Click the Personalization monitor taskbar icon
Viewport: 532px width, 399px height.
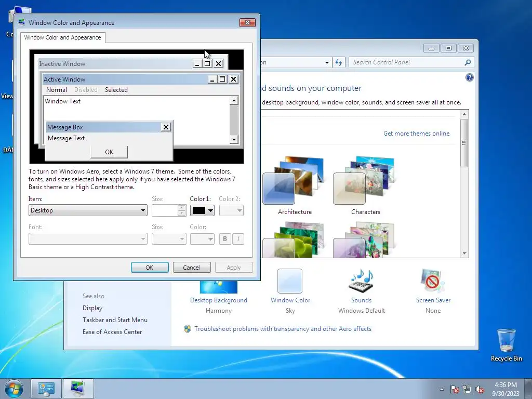[x=78, y=389]
